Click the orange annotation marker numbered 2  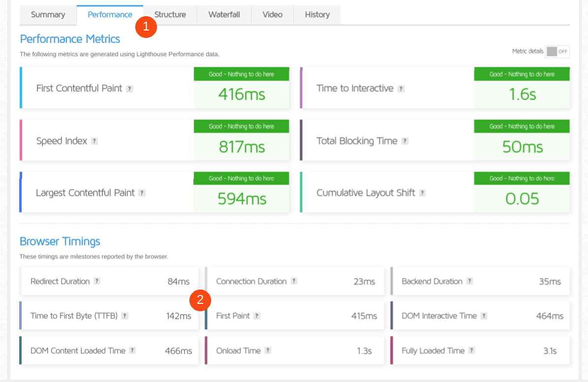(x=201, y=300)
